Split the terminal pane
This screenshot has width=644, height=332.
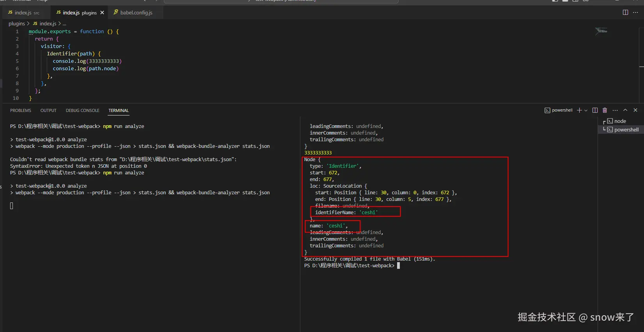595,110
